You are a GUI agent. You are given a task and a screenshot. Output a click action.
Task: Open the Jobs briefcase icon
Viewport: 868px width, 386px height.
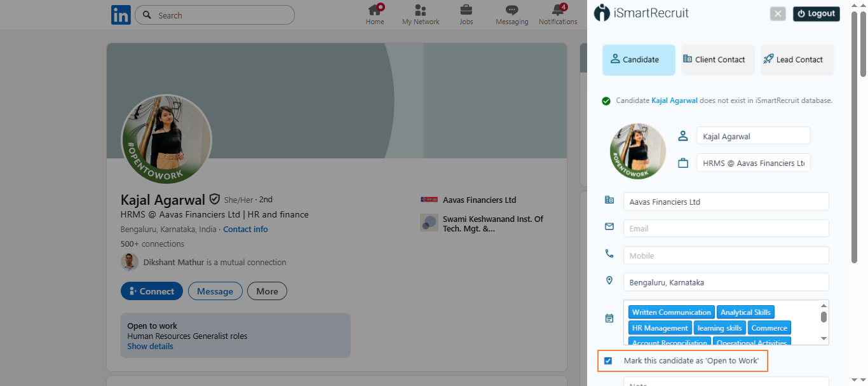pos(466,11)
